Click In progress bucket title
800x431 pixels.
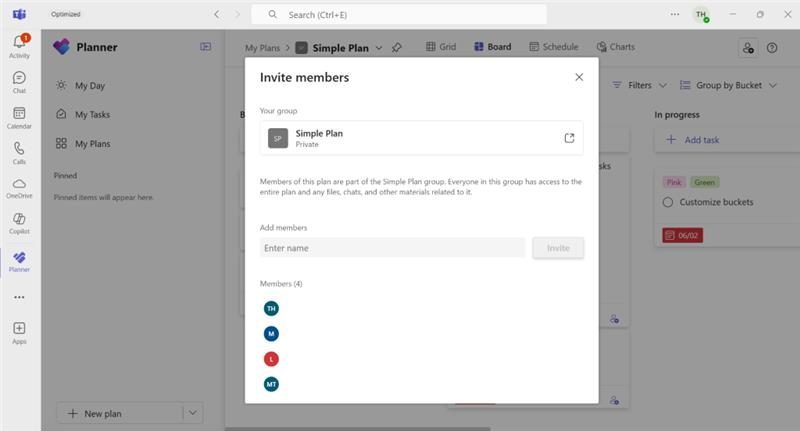[677, 115]
